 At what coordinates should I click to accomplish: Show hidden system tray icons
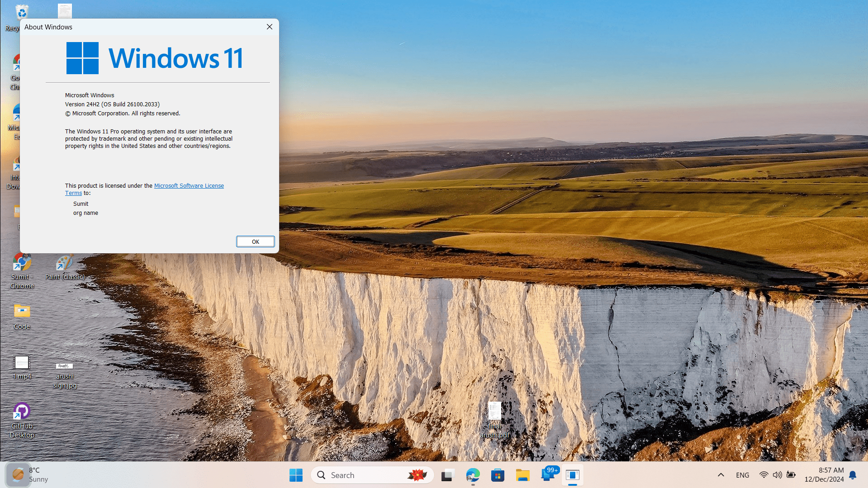[x=721, y=475]
